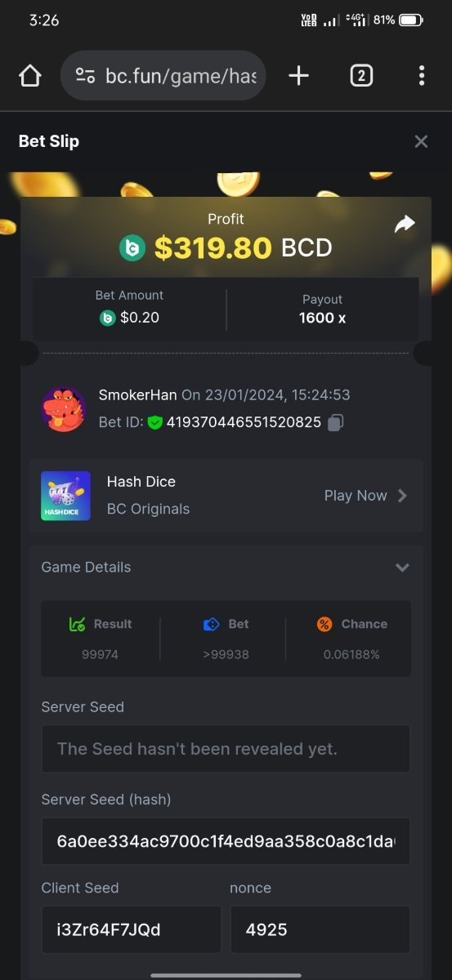The image size is (452, 980).
Task: Tap the Hash Dice game thumbnail
Action: [65, 496]
